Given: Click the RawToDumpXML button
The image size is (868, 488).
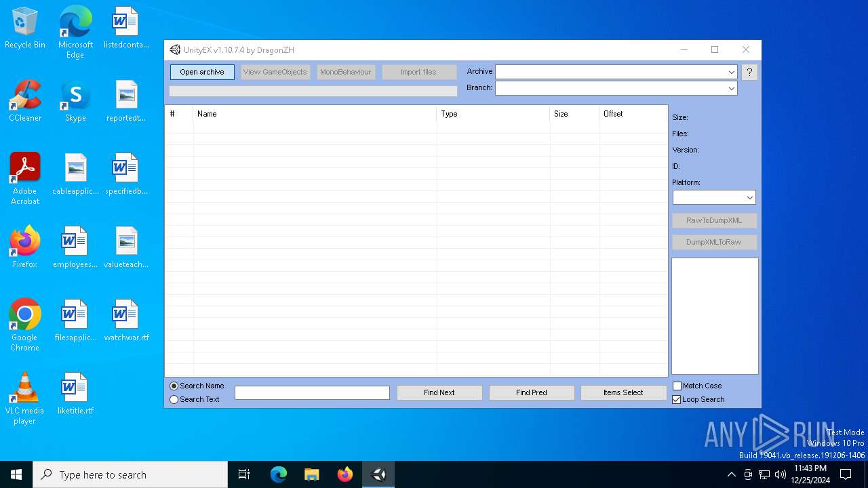Looking at the screenshot, I should [714, 220].
